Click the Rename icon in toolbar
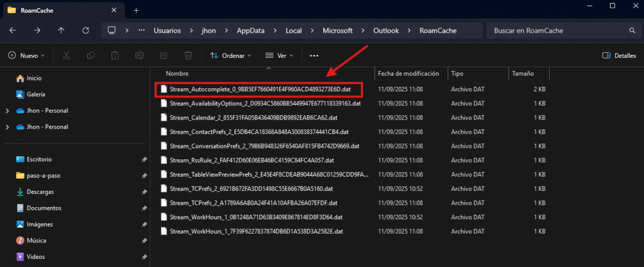This screenshot has height=267, width=644. tap(140, 55)
